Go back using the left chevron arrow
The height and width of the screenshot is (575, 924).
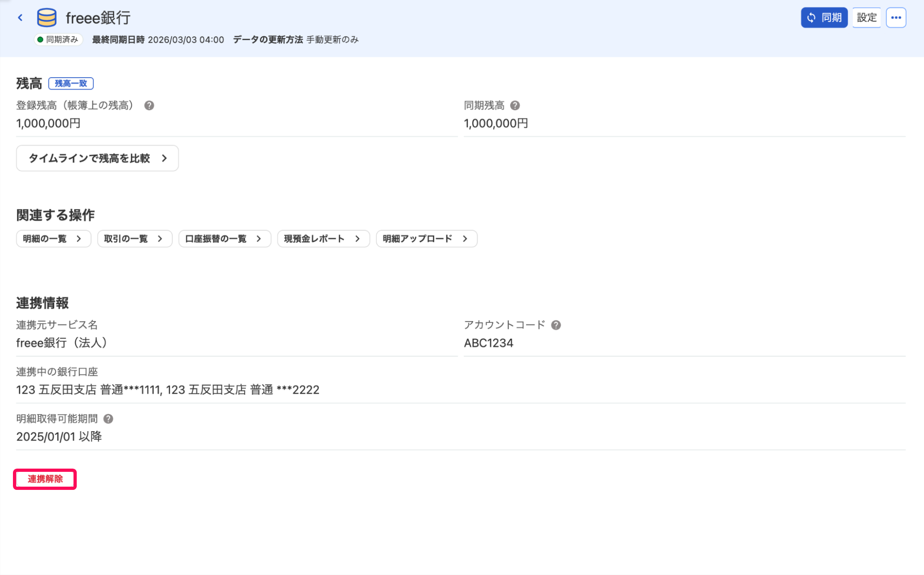[20, 18]
